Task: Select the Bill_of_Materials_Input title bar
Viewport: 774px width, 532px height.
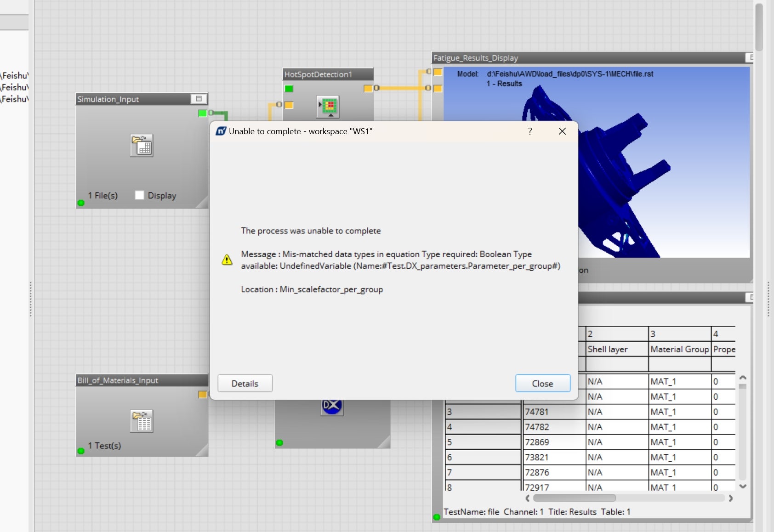Action: 142,380
